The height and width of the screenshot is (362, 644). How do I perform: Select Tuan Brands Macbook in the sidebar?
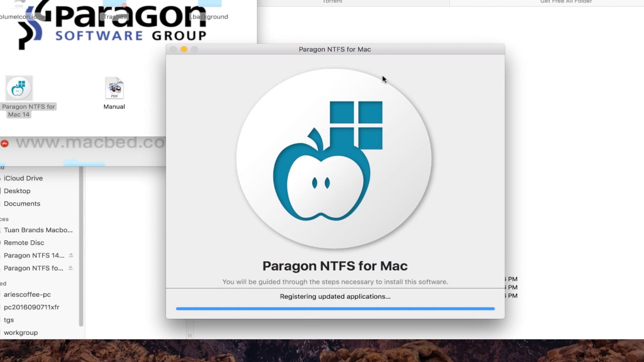click(x=38, y=230)
